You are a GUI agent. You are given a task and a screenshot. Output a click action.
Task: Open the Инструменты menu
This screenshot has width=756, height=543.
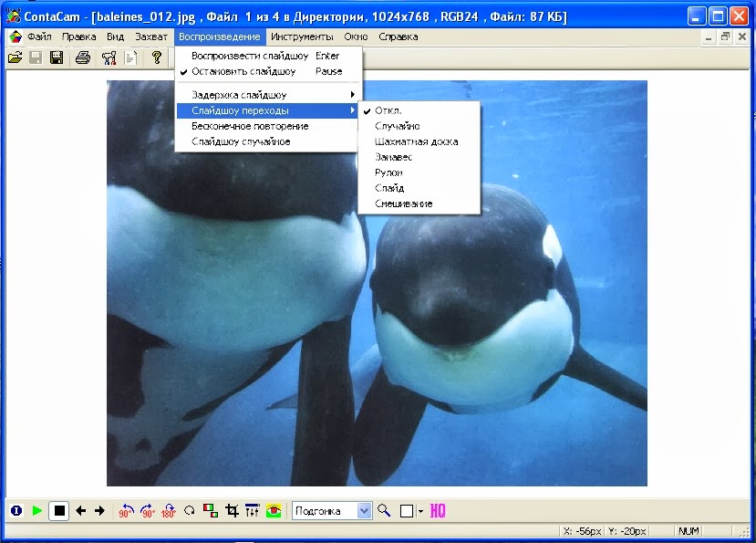[x=302, y=37]
